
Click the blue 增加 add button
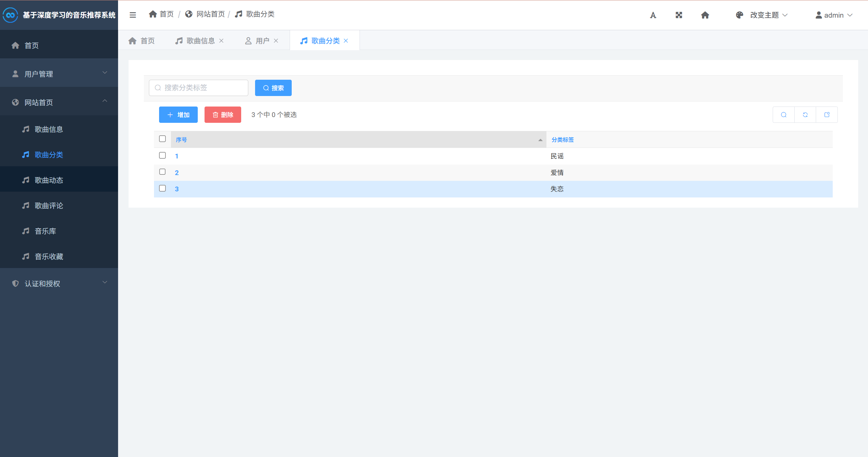[178, 115]
